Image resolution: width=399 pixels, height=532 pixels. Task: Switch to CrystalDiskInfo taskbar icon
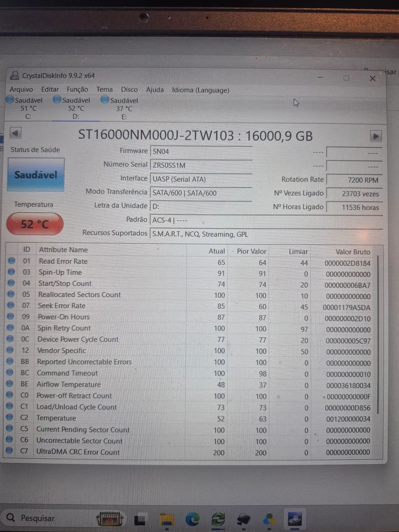295,519
